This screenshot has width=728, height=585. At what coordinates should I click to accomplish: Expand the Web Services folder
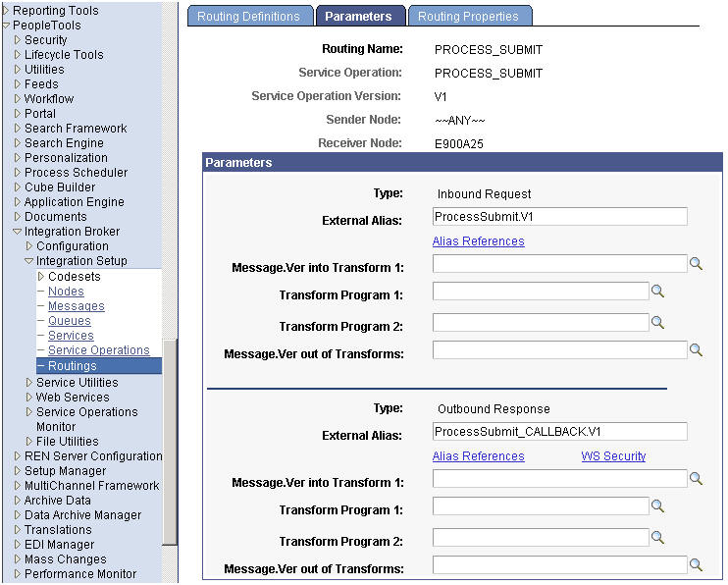(29, 398)
